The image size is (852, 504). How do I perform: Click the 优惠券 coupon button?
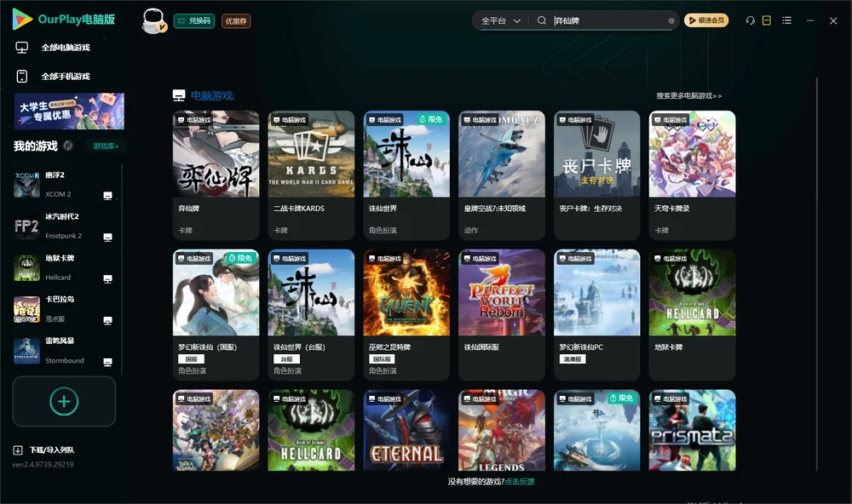[236, 21]
